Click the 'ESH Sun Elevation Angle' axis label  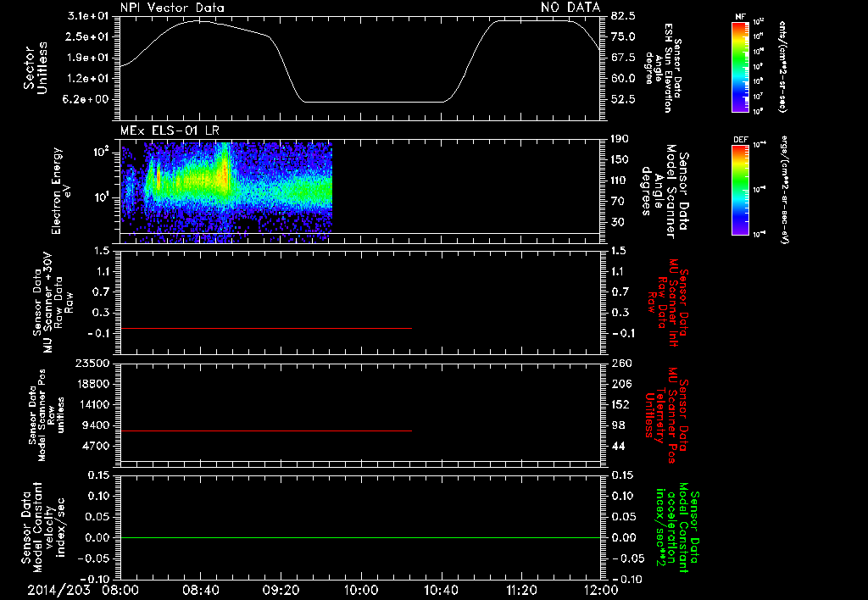click(x=663, y=68)
